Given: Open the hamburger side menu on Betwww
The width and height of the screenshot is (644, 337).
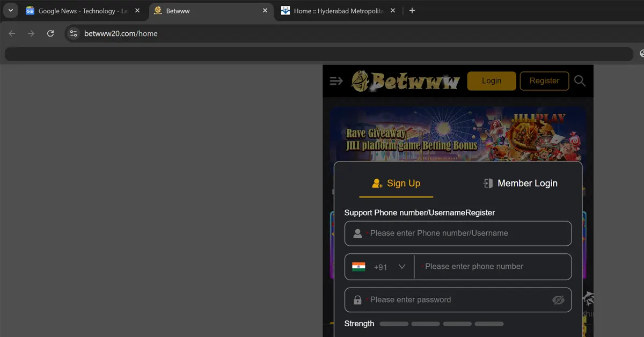Looking at the screenshot, I should pyautogui.click(x=336, y=81).
